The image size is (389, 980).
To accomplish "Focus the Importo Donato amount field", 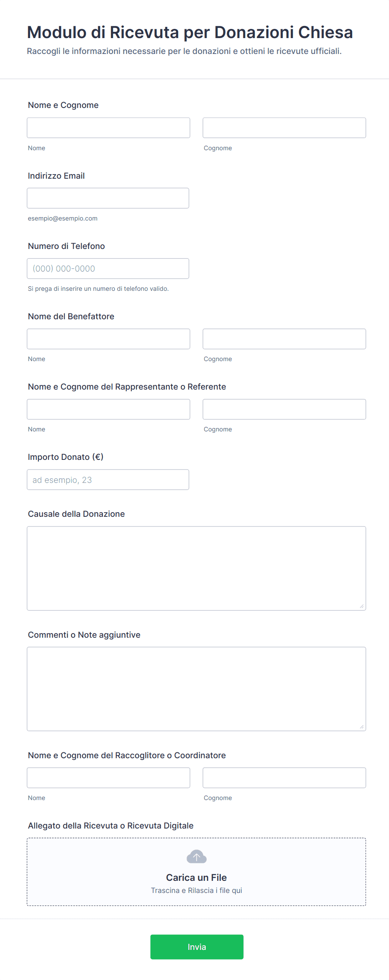I will [x=108, y=480].
